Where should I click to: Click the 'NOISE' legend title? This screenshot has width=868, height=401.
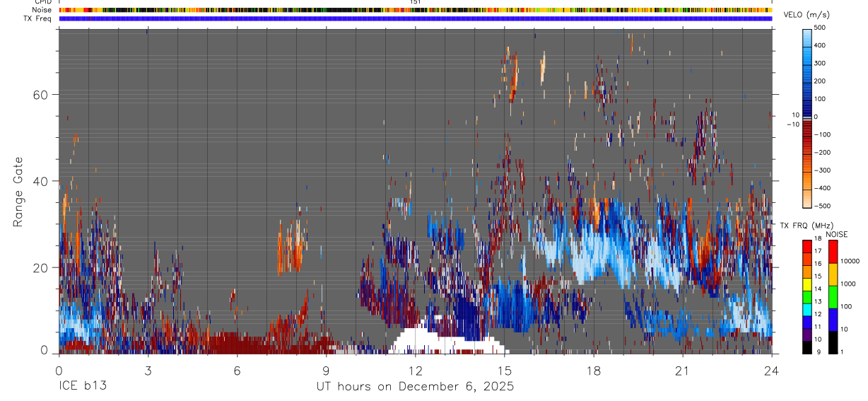pyautogui.click(x=837, y=234)
